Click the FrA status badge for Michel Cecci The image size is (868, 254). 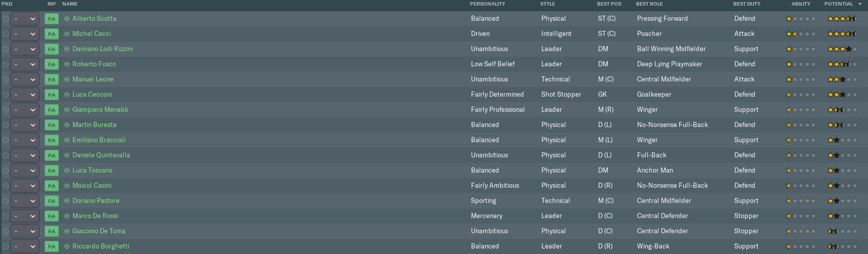51,34
